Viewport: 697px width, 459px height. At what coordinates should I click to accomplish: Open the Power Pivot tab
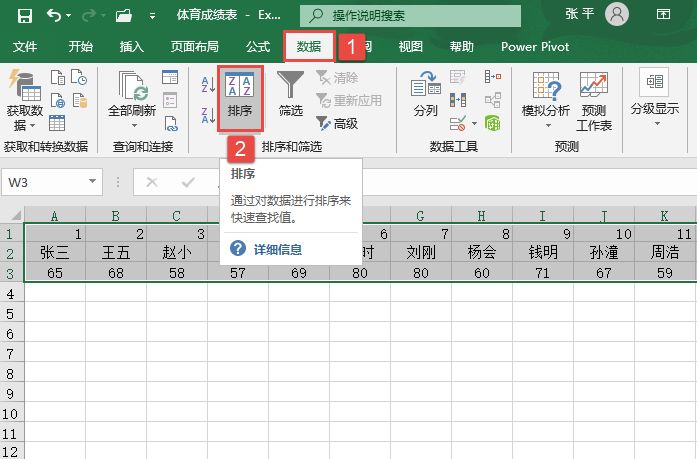pyautogui.click(x=535, y=46)
